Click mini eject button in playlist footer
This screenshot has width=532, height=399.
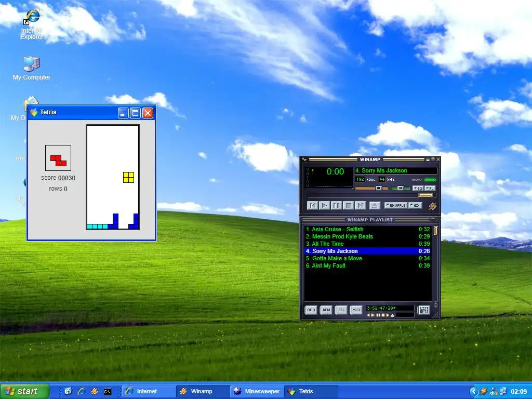(x=393, y=315)
